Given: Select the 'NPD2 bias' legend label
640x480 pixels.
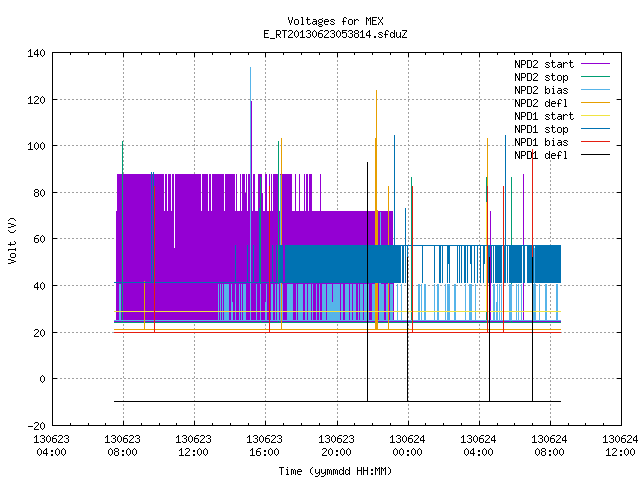Looking at the screenshot, I should pyautogui.click(x=541, y=90).
